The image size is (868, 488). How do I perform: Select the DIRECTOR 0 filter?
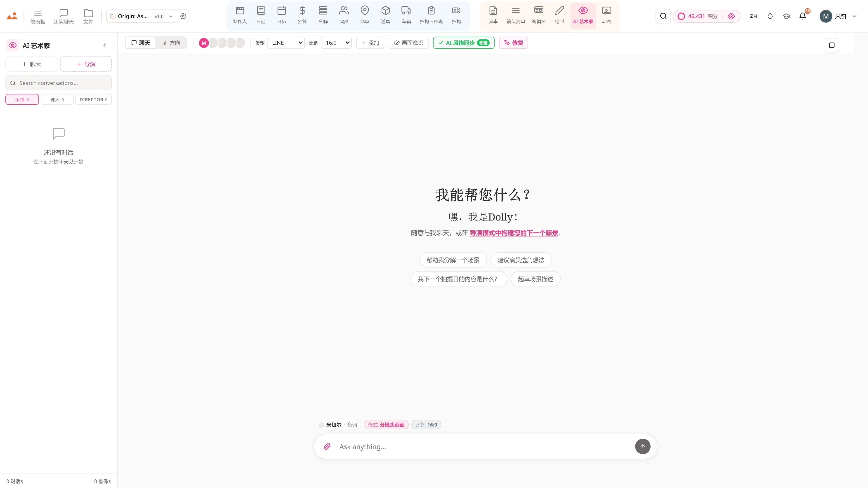94,100
